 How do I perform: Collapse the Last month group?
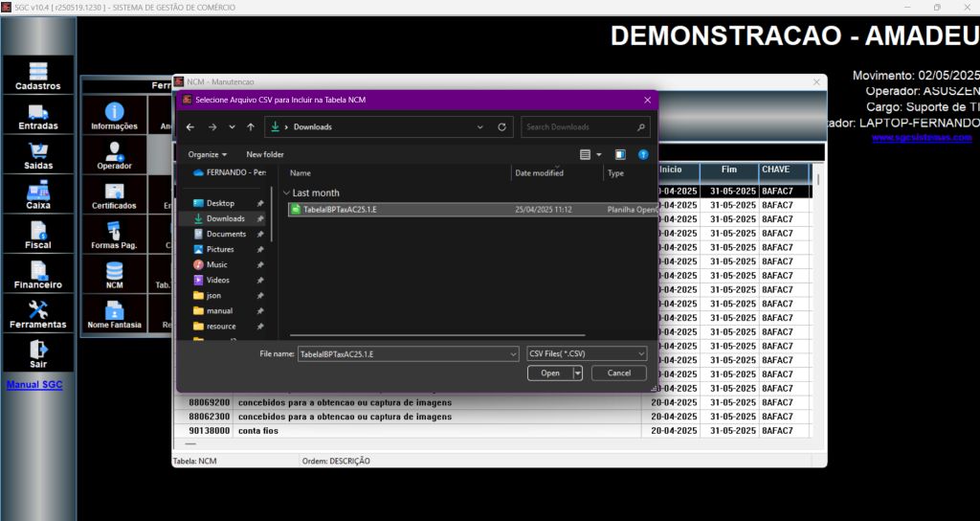click(287, 193)
